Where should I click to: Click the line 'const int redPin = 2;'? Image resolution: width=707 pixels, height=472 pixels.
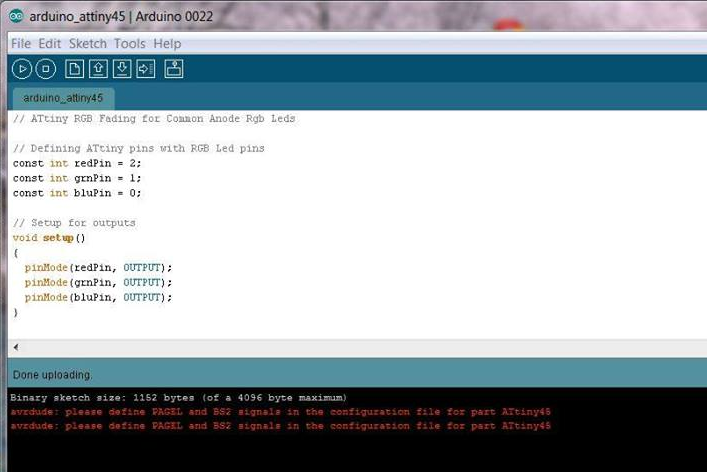pos(77,163)
